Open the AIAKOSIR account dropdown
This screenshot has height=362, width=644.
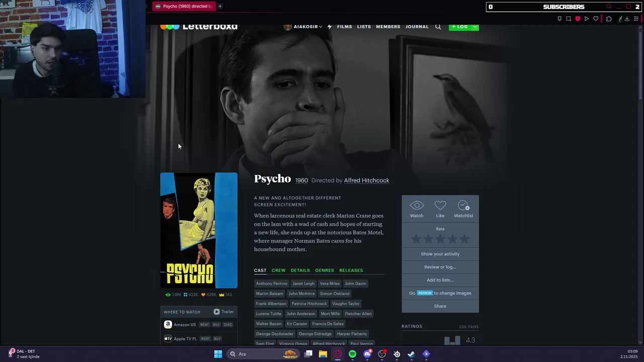click(303, 27)
